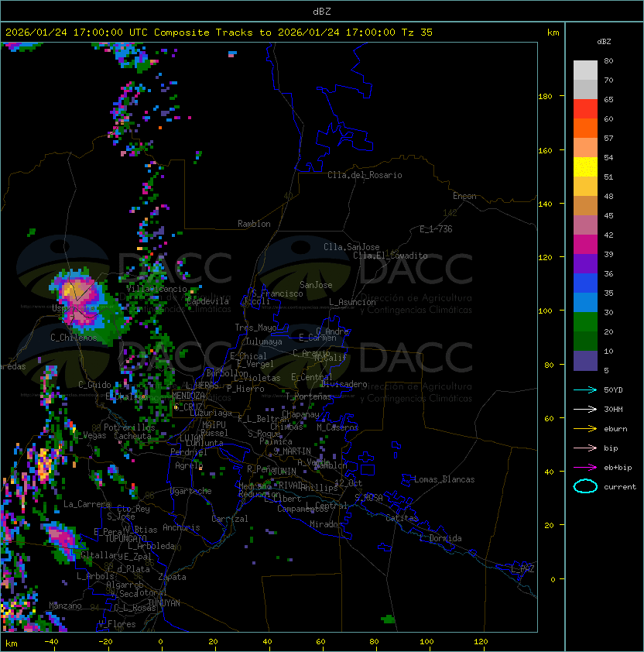Click the Manzano map label

[x=65, y=606]
